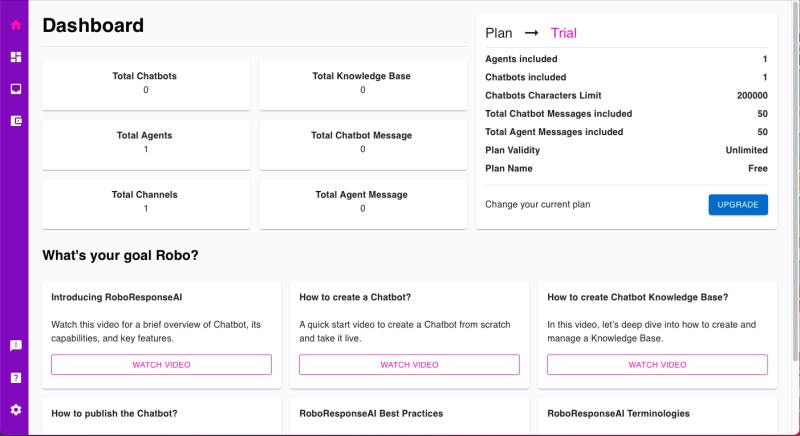The width and height of the screenshot is (800, 436).
Task: Click the pink Trial plan label
Action: point(563,33)
